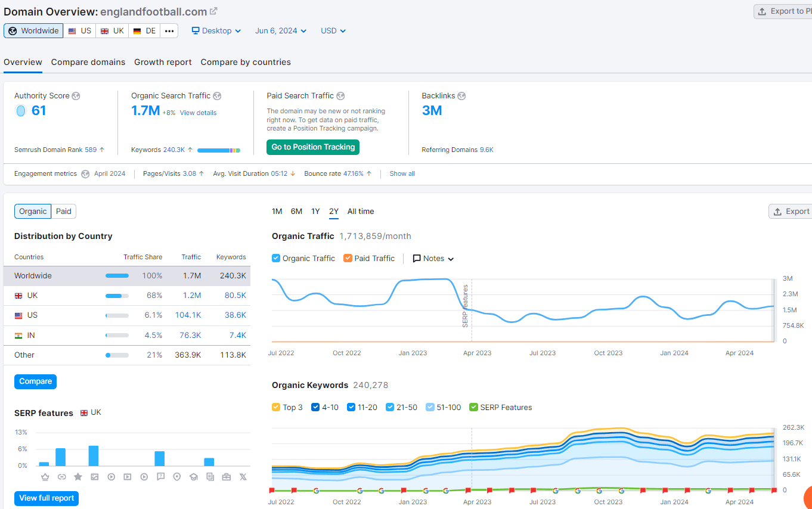Open the USD currency dropdown
Viewport: 812px width, 509px height.
[333, 31]
